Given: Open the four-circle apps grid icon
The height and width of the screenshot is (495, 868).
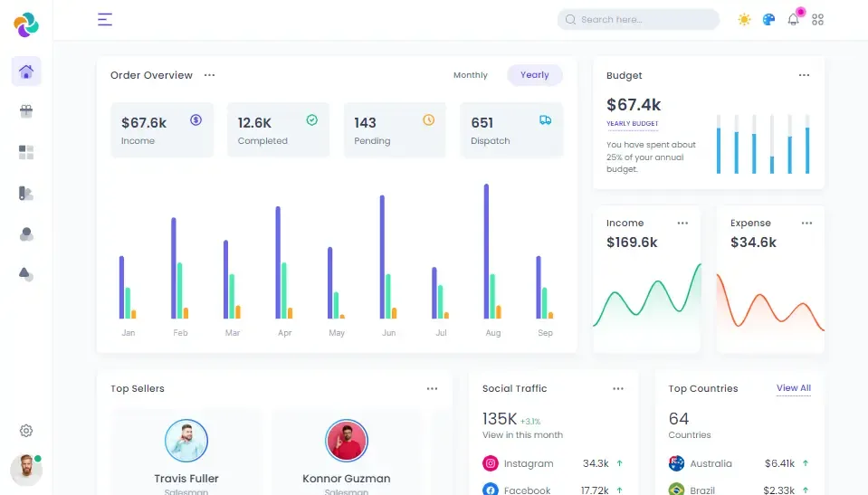Looking at the screenshot, I should coord(817,19).
